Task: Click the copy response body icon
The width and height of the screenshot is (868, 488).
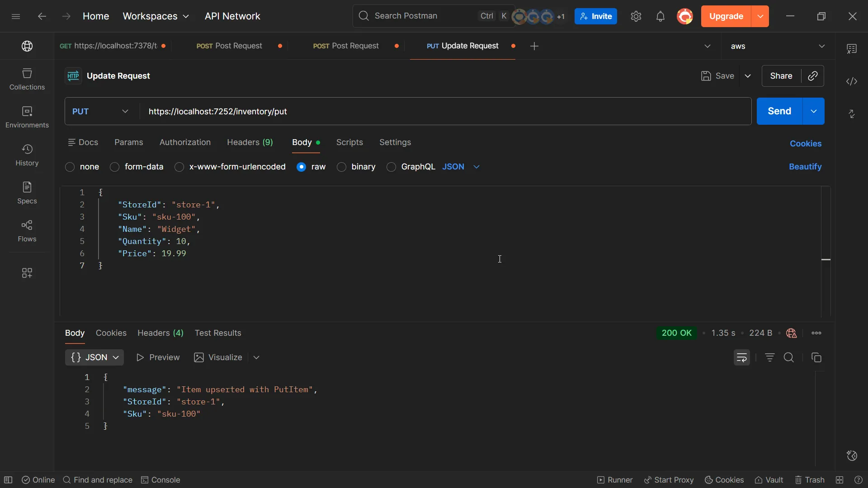Action: click(x=816, y=357)
